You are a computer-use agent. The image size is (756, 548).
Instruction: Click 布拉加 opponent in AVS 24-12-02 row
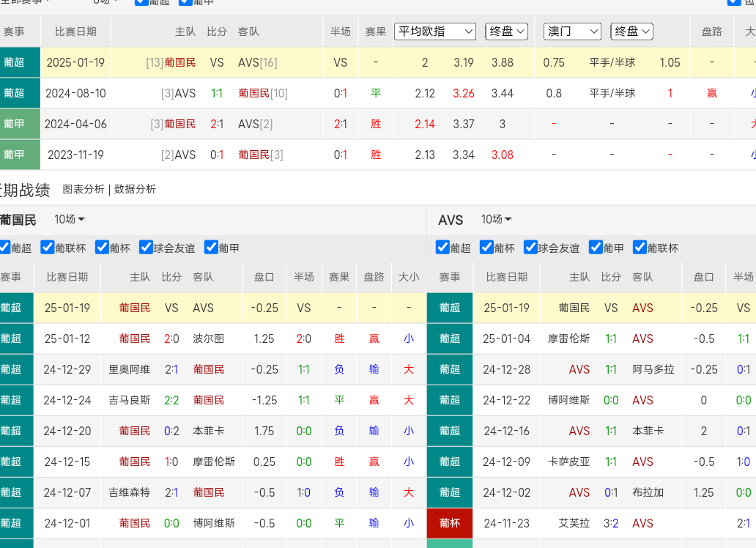(x=648, y=492)
